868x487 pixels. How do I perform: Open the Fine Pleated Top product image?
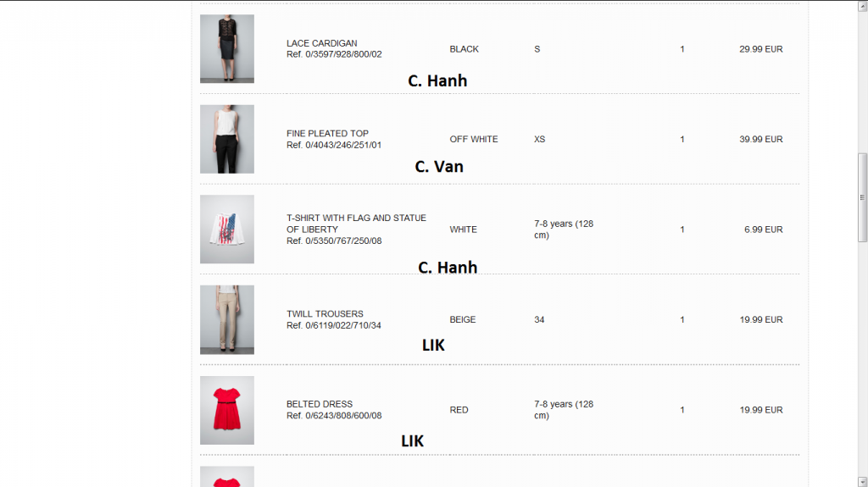(x=226, y=139)
